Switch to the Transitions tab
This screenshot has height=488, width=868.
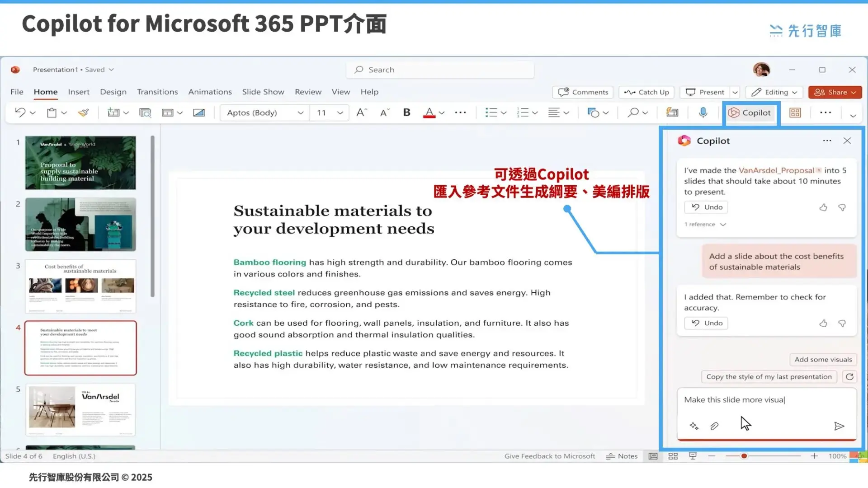click(x=157, y=92)
